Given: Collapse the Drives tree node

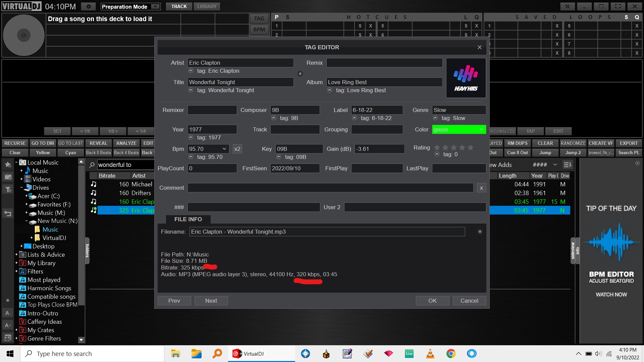Looking at the screenshot, I should click(21, 188).
